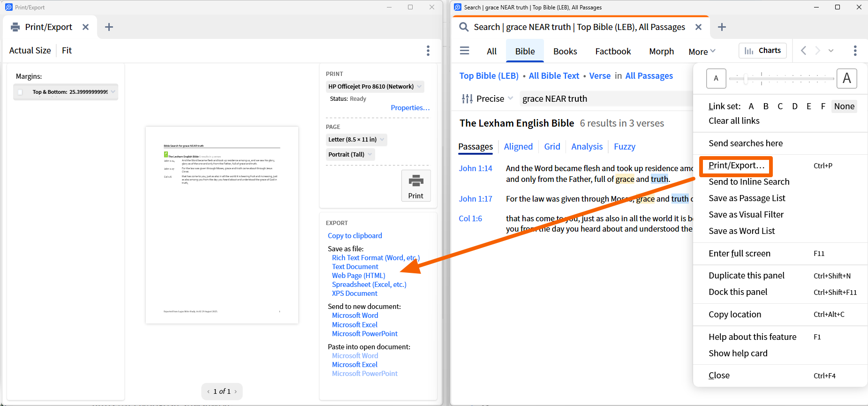This screenshot has width=868, height=406.
Task: Open the Print/Export panel kebab menu
Action: click(428, 51)
